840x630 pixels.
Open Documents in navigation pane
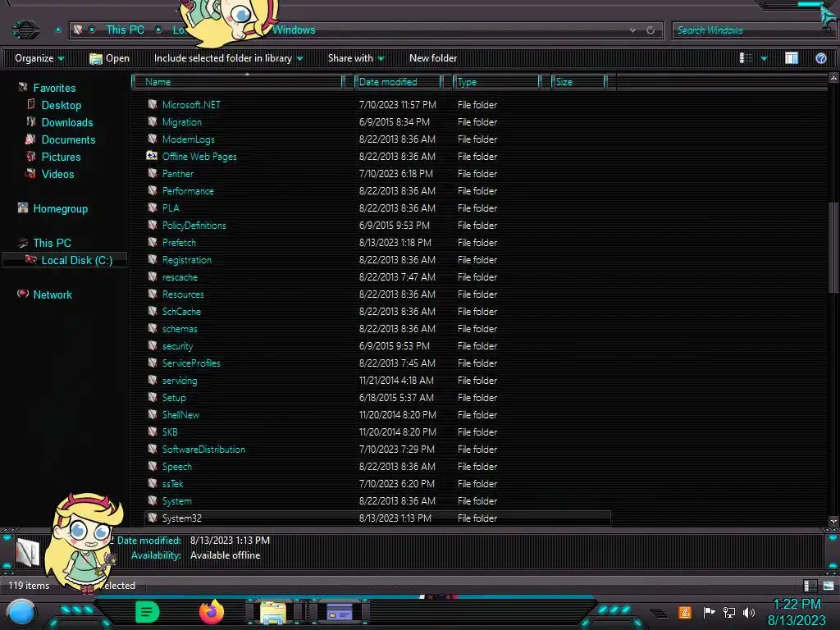click(x=68, y=139)
